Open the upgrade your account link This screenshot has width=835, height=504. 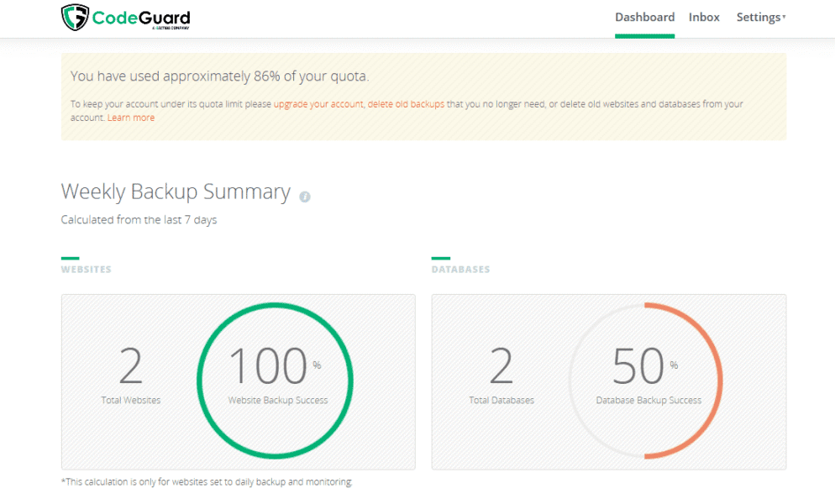pos(315,103)
